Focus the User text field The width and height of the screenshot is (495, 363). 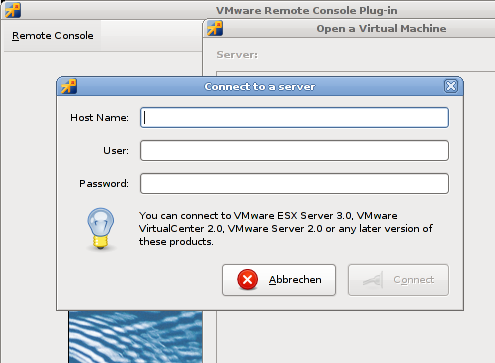[294, 150]
